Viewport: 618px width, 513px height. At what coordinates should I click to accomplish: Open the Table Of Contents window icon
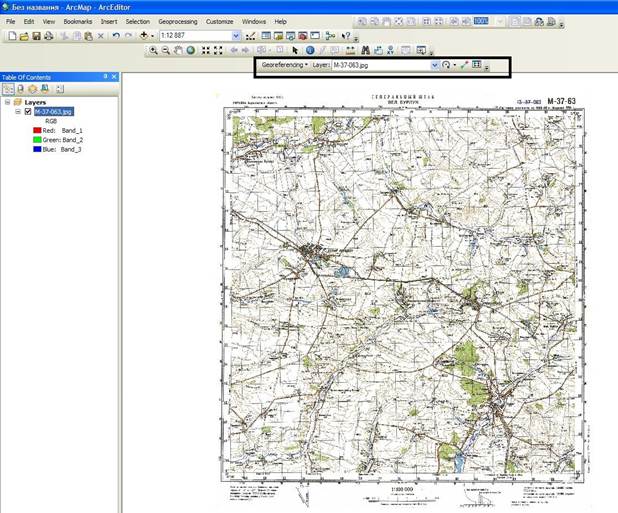[x=266, y=36]
